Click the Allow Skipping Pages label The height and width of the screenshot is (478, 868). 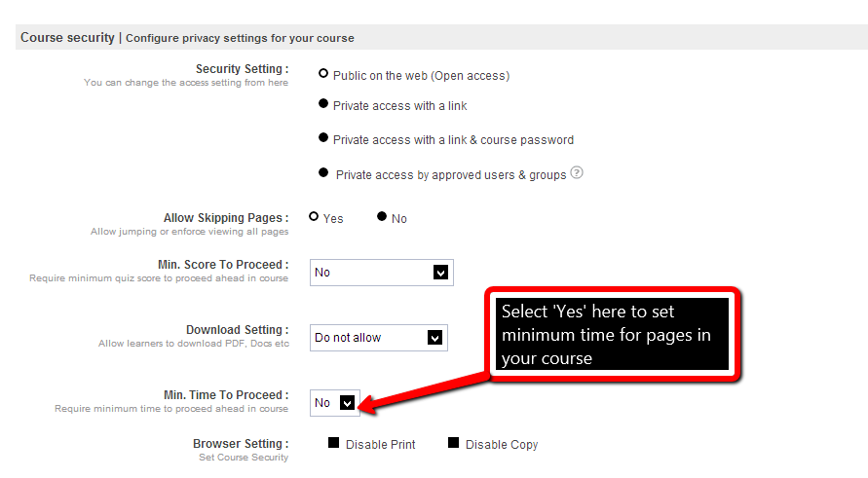[225, 218]
